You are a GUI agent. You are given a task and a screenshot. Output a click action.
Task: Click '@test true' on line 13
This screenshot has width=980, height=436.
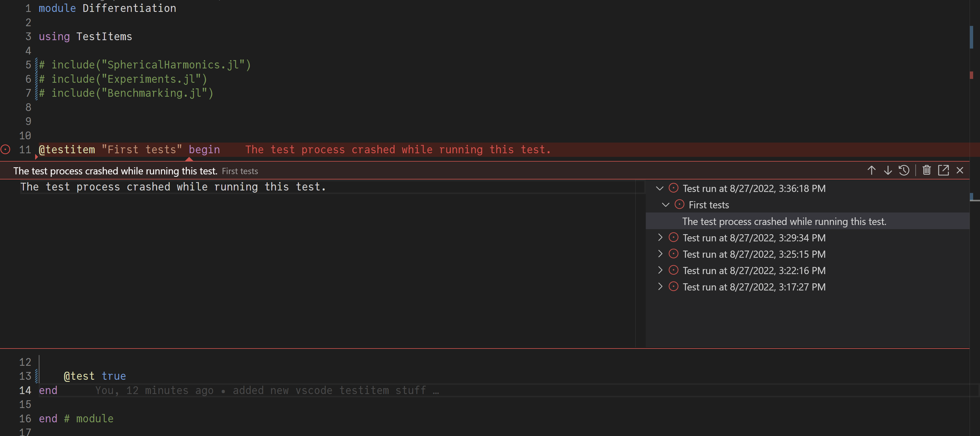(x=95, y=376)
